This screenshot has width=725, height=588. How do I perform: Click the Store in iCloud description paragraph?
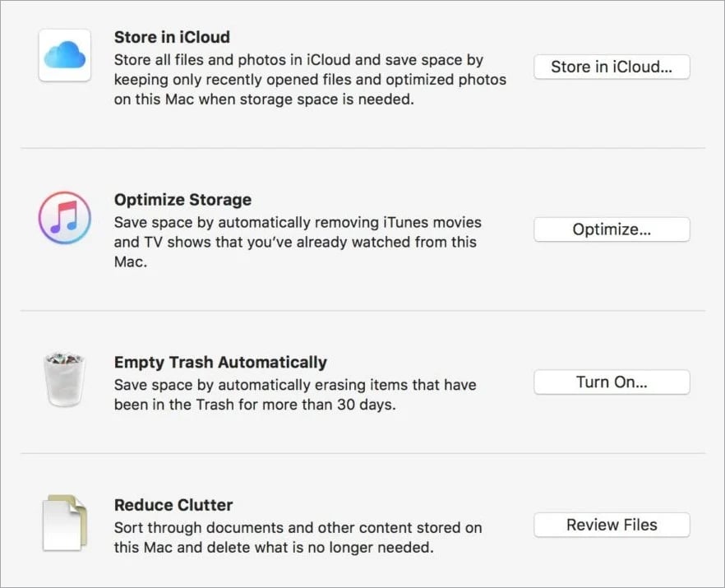coord(309,80)
